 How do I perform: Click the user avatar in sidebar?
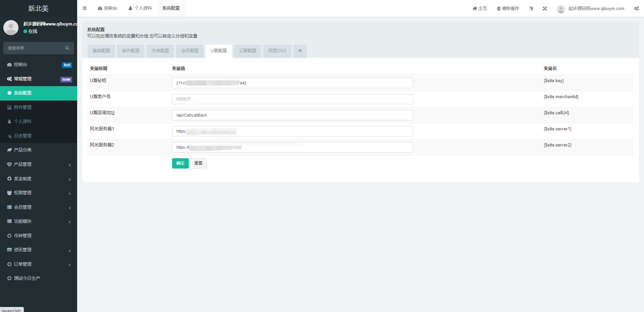click(11, 27)
